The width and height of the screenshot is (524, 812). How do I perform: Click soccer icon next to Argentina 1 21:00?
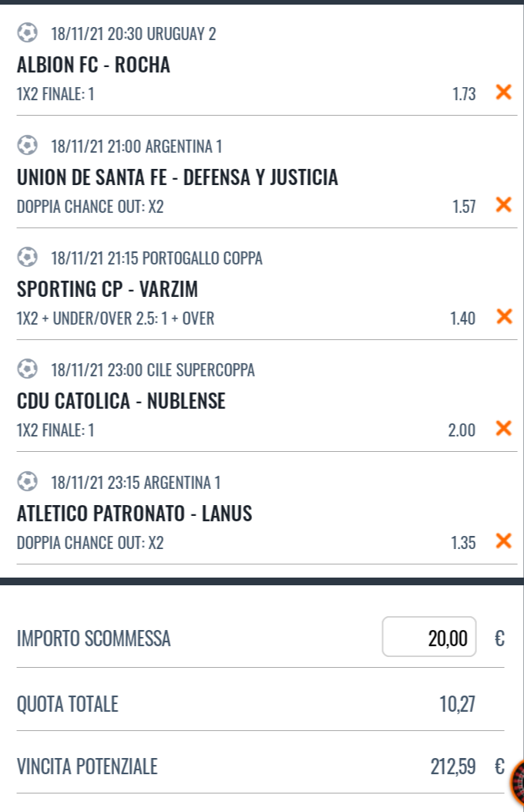(27, 145)
